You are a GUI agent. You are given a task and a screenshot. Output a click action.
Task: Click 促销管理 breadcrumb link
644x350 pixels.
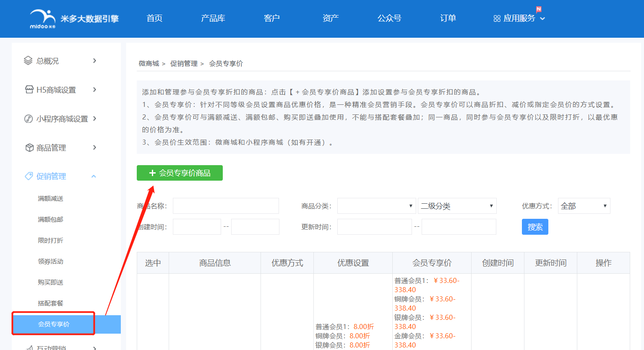click(184, 63)
